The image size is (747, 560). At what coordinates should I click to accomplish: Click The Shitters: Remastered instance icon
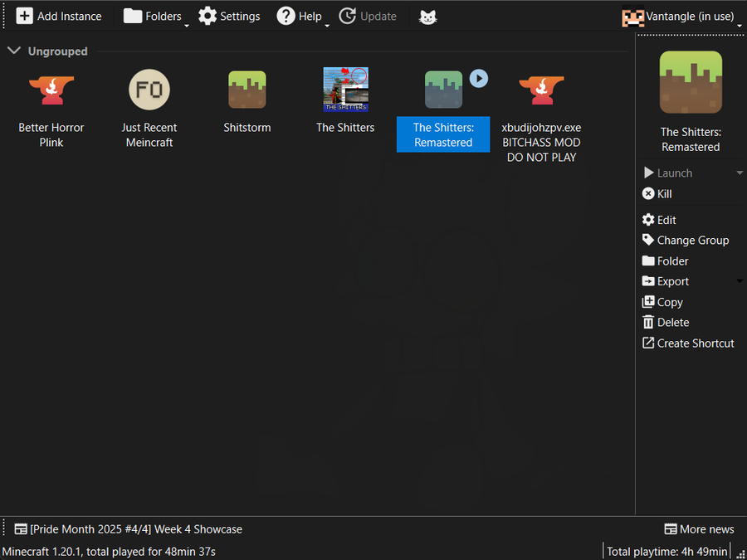443,90
